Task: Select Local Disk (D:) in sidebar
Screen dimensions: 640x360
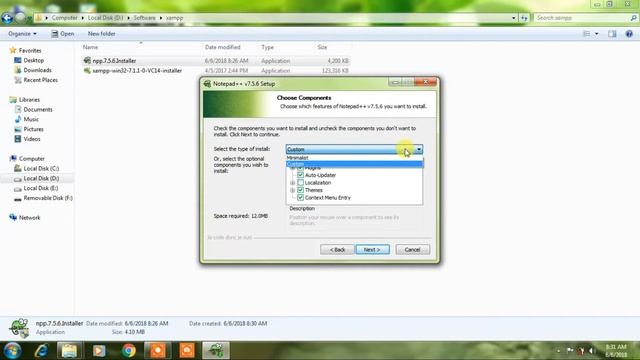Action: [41, 178]
